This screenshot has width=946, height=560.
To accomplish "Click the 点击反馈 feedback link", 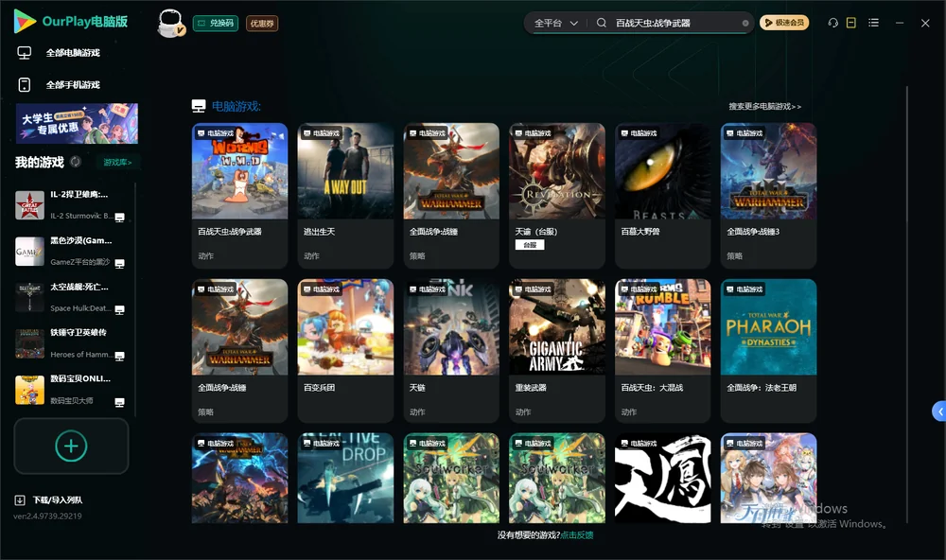I will pos(577,535).
